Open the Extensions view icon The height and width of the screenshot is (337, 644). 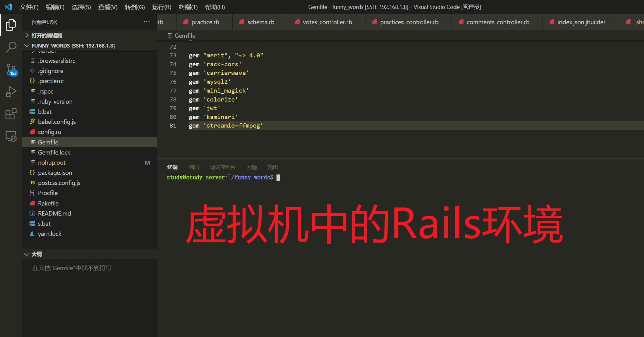(11, 114)
